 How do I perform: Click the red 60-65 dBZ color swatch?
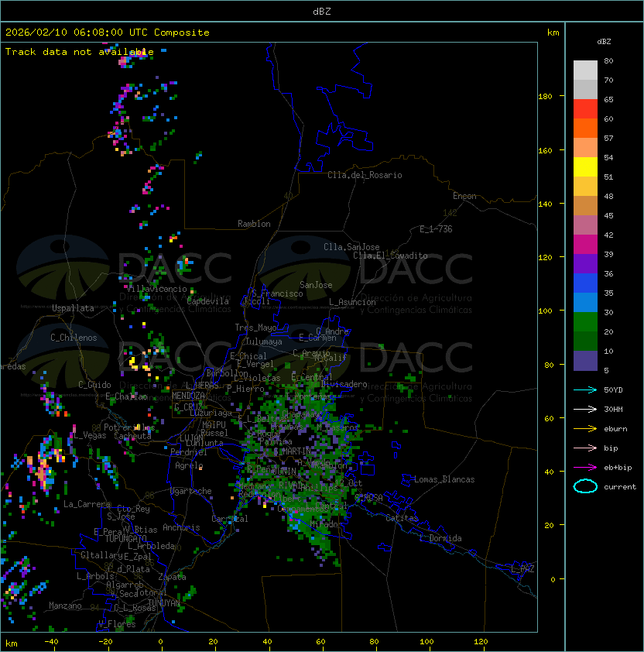pyautogui.click(x=585, y=108)
